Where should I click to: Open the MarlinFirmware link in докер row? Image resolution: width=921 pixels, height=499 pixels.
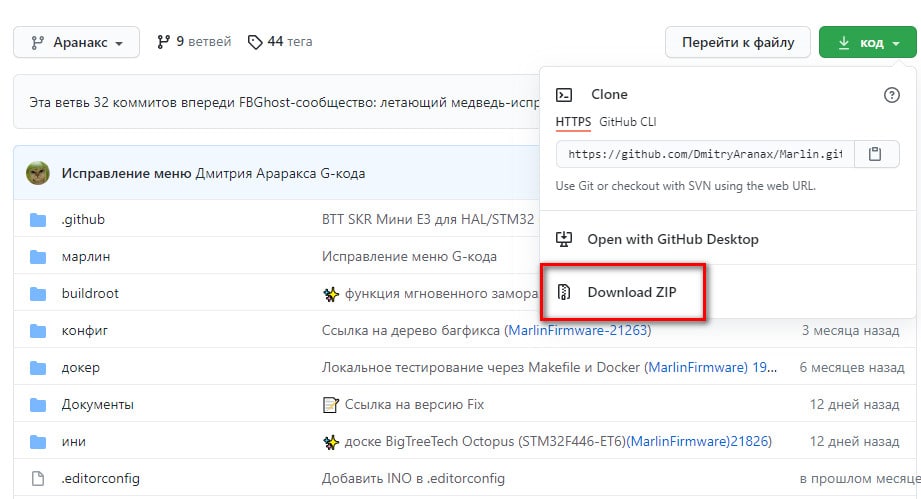pos(698,367)
